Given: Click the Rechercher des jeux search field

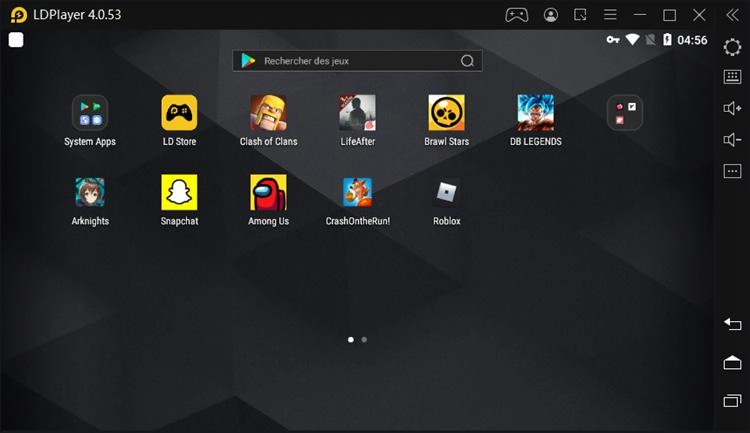Looking at the screenshot, I should coord(357,61).
